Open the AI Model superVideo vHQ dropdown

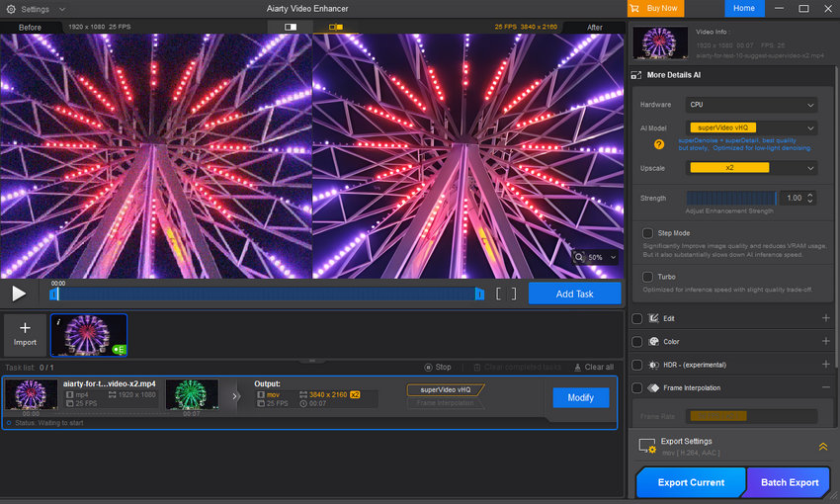click(x=751, y=127)
